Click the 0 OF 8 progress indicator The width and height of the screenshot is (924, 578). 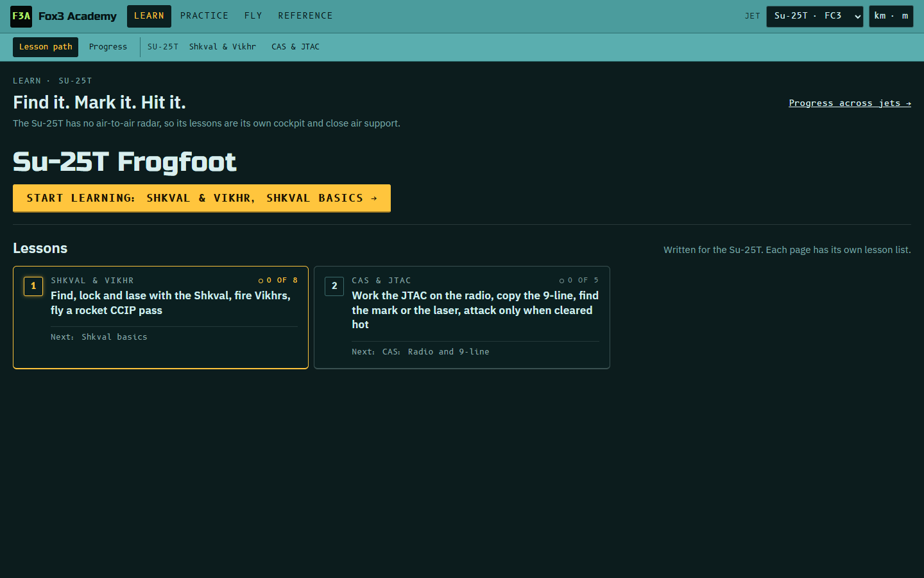[x=278, y=281]
